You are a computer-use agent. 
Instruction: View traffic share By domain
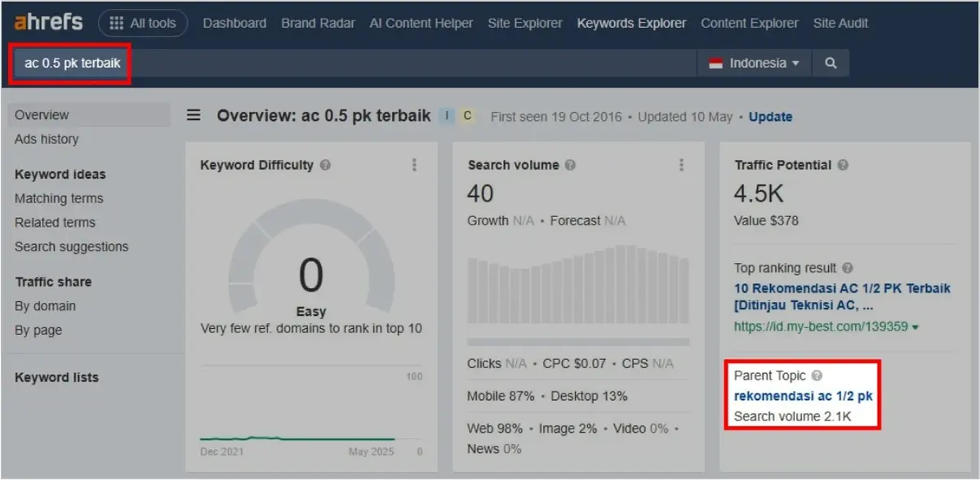point(45,306)
